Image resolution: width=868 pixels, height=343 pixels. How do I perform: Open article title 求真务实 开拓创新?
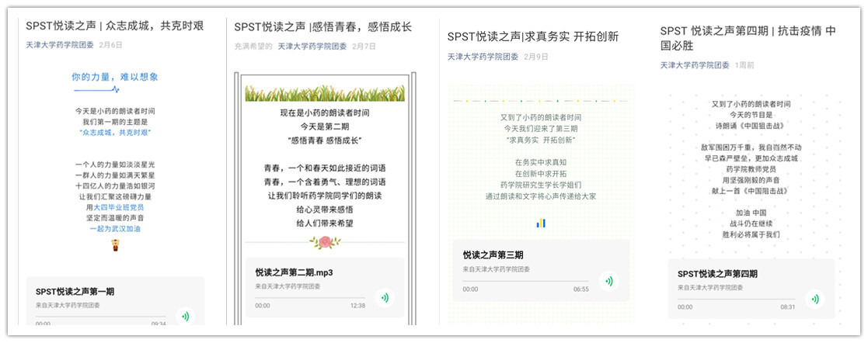532,36
